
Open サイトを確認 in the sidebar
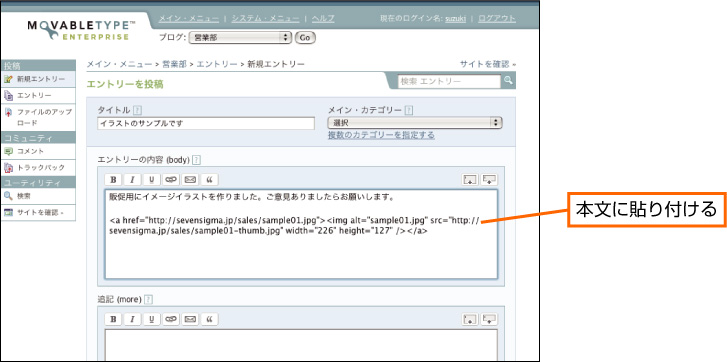tap(38, 213)
